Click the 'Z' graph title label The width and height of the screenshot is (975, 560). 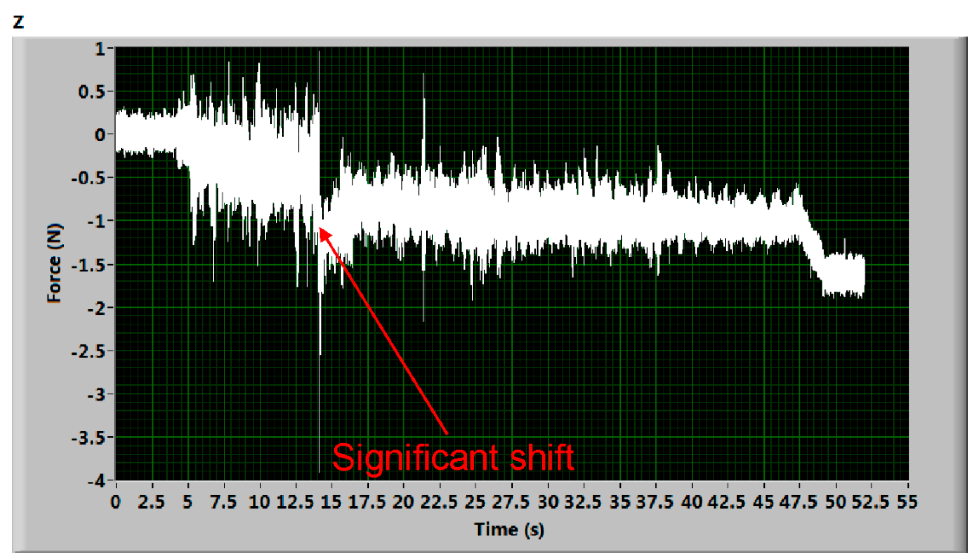click(x=18, y=22)
